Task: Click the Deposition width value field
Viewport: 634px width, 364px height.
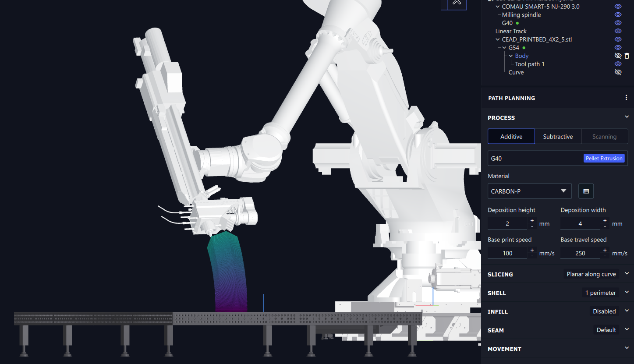Action: (x=580, y=223)
